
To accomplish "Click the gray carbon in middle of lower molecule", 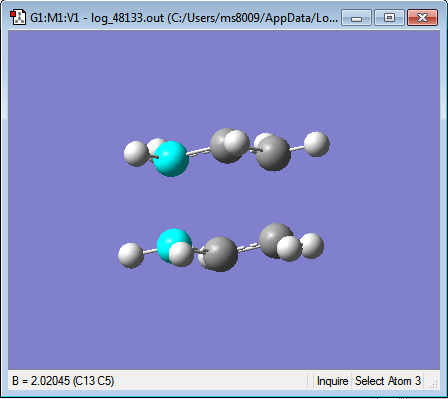I will [221, 255].
